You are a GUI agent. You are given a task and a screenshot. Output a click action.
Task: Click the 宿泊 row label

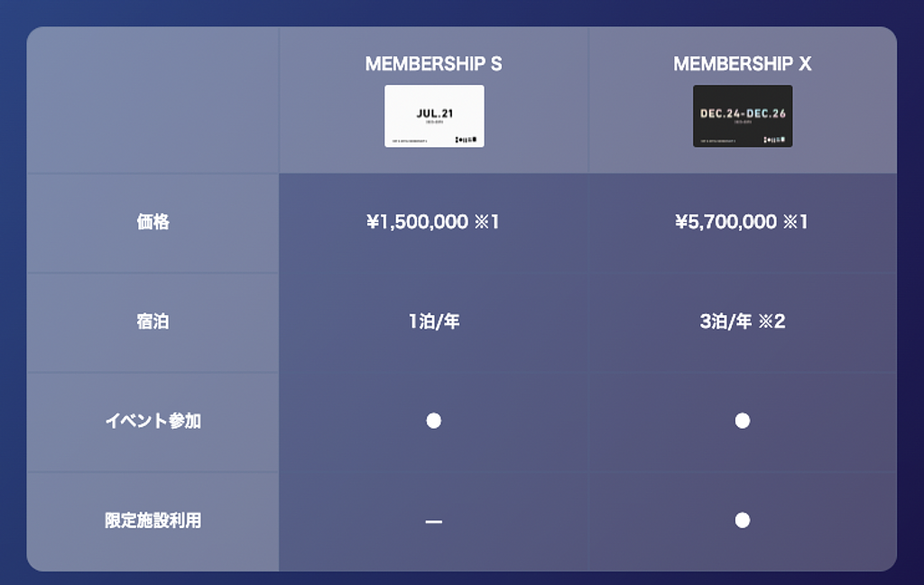152,321
